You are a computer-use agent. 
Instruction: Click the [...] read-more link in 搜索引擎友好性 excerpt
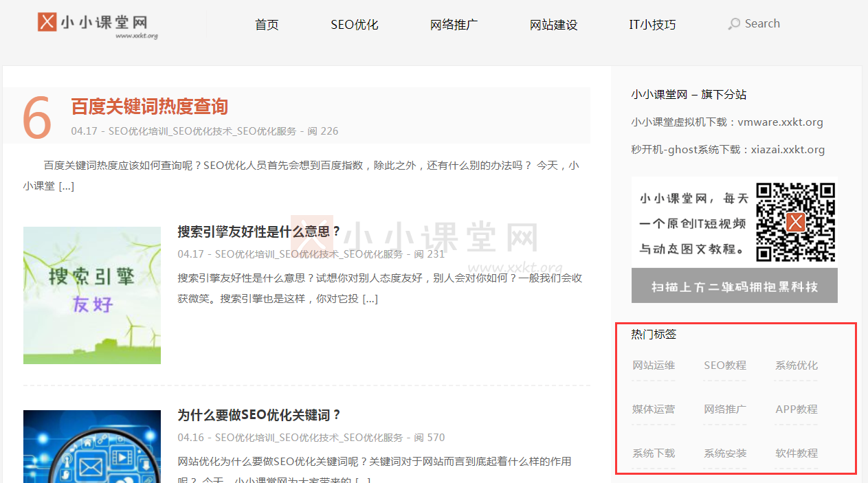[370, 299]
